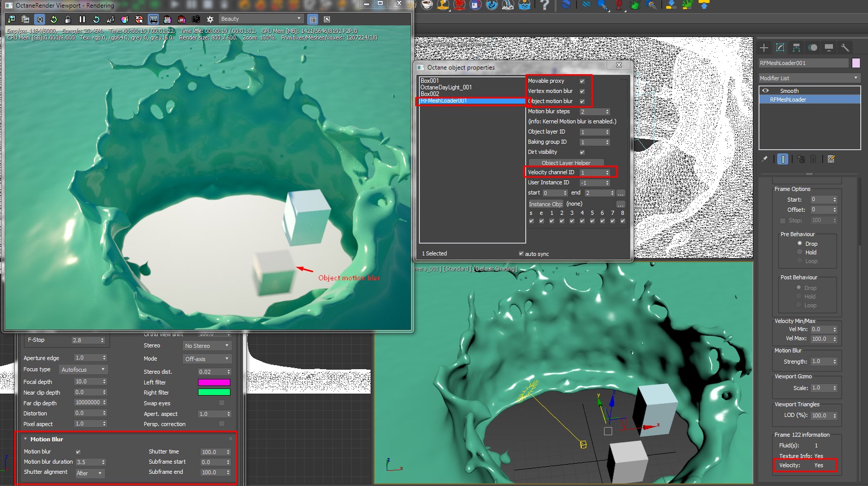Open the Mode Off-axis dropdown
Screen dimensions: 868x486
[x=207, y=359]
